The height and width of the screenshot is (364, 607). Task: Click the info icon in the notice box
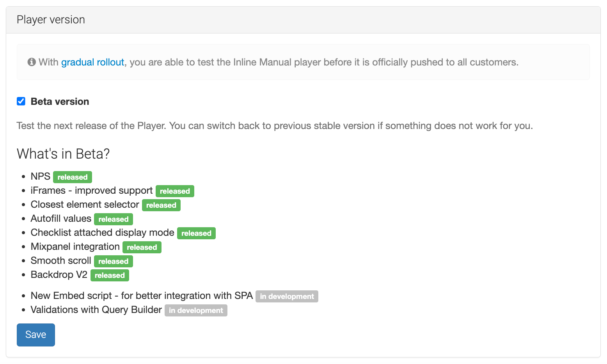32,62
